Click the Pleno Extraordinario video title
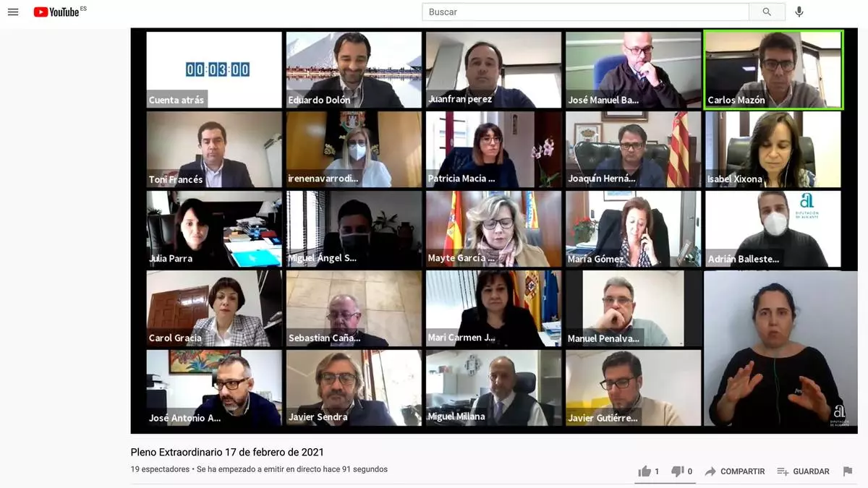 click(x=227, y=452)
